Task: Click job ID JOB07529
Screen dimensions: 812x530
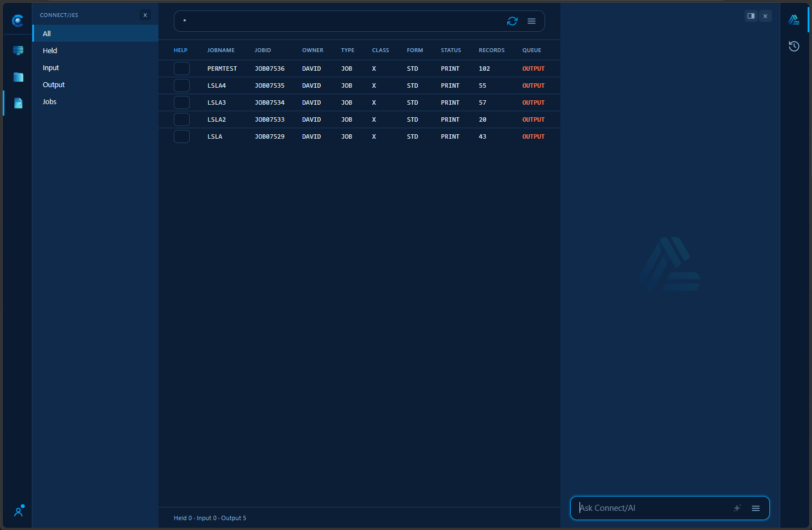Action: point(270,136)
